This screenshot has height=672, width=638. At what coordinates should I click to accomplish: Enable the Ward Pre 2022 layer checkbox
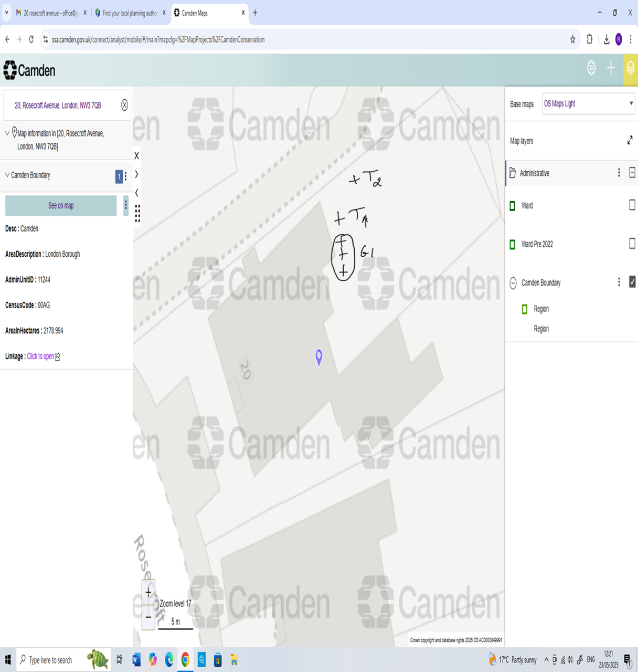coord(632,244)
